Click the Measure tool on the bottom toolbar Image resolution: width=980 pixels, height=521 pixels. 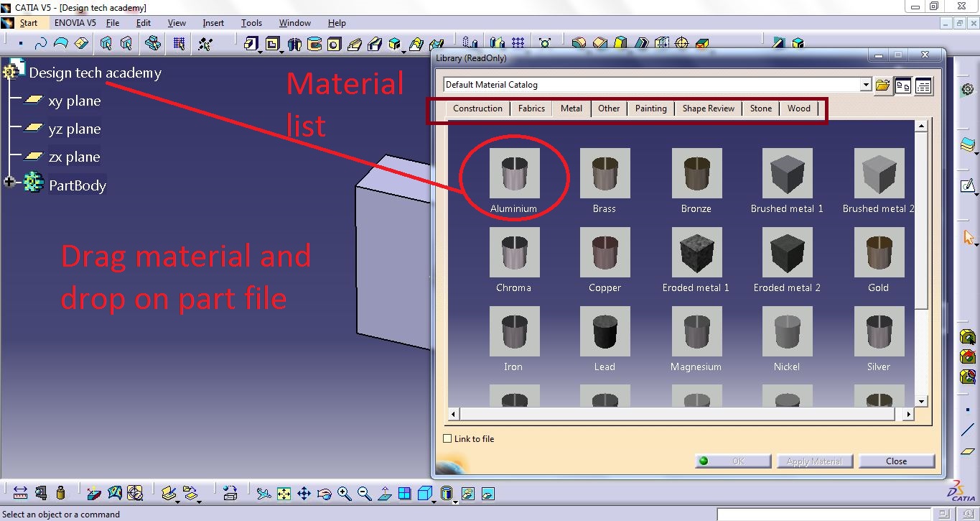pyautogui.click(x=22, y=494)
